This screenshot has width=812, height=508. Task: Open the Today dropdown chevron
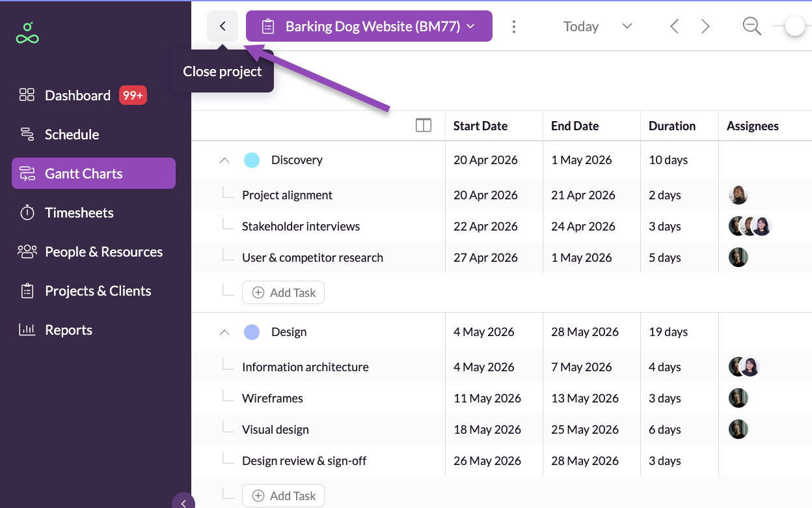pyautogui.click(x=627, y=27)
